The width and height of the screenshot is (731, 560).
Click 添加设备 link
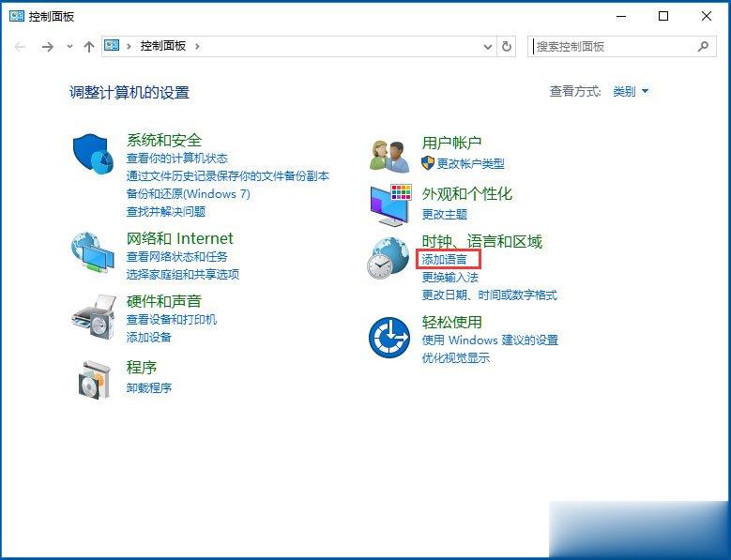point(148,338)
